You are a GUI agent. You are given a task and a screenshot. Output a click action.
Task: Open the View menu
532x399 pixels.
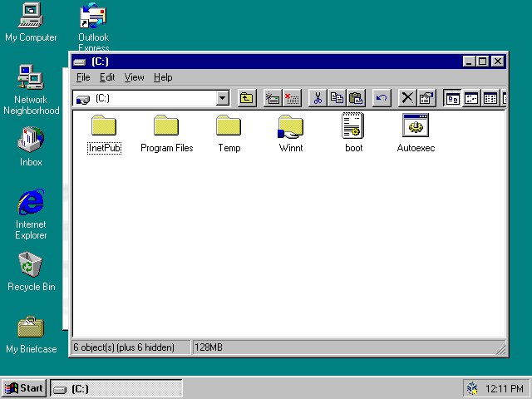coord(134,77)
